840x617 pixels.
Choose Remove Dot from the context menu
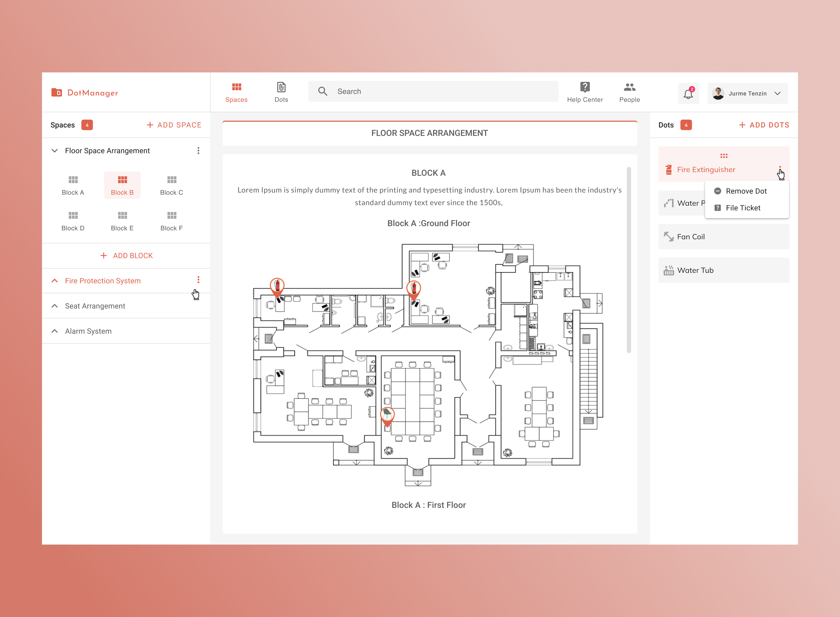pyautogui.click(x=746, y=191)
